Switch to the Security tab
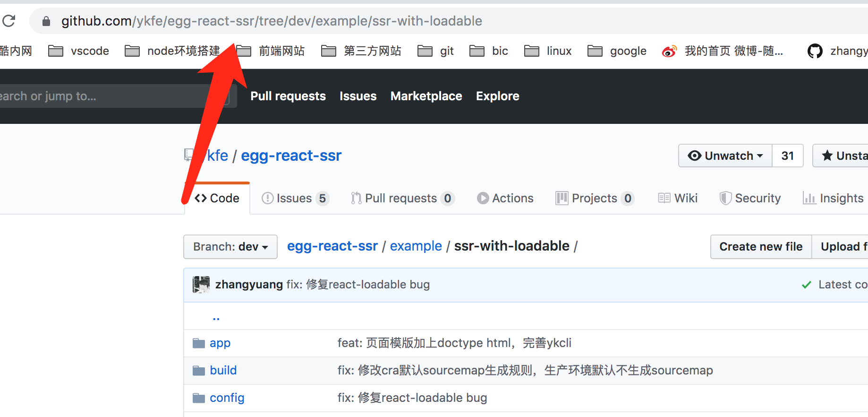This screenshot has width=868, height=417. click(750, 198)
